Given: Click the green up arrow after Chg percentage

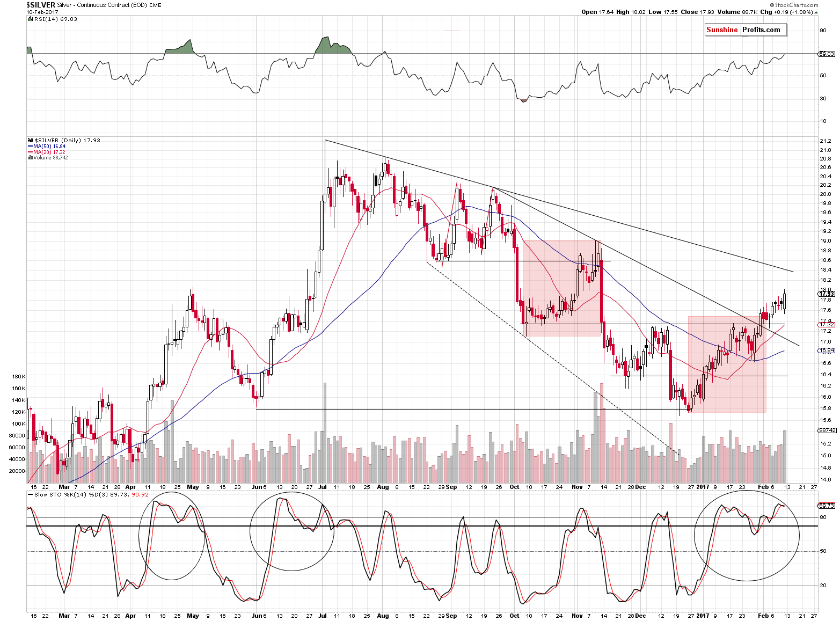Looking at the screenshot, I should point(816,12).
